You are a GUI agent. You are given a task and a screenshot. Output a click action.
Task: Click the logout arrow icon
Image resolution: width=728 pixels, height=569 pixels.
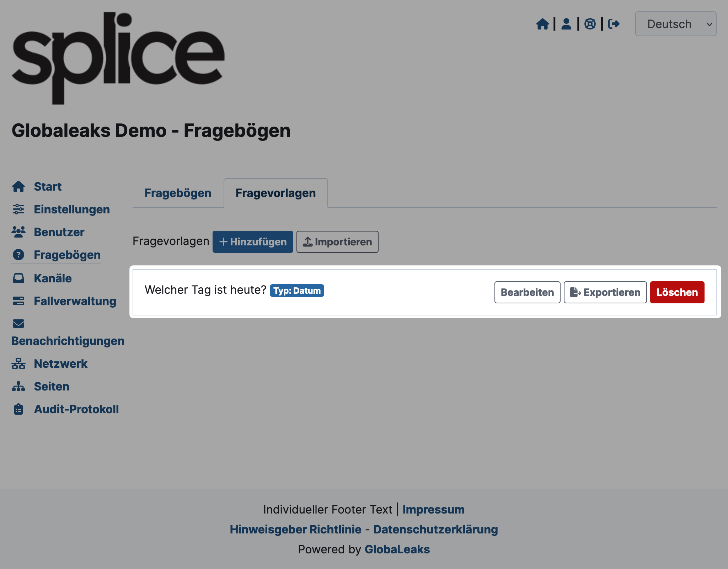coord(614,24)
